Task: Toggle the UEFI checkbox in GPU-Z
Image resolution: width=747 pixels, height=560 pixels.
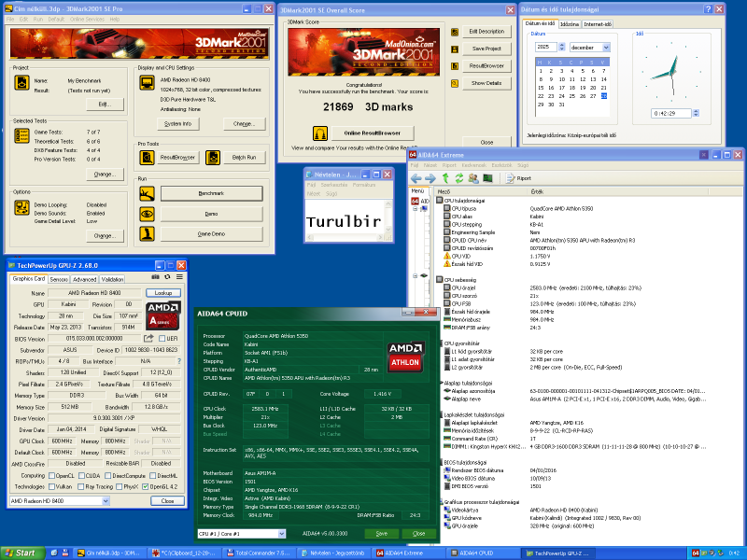Action: click(x=162, y=339)
